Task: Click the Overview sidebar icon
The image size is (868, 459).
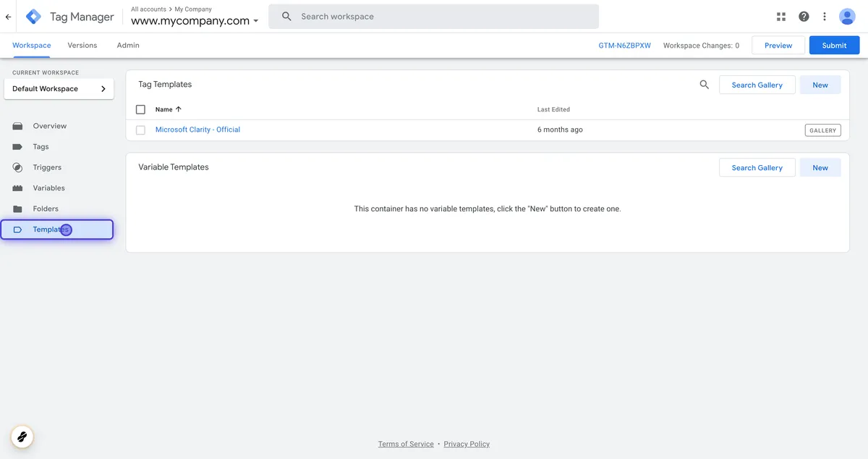Action: coord(18,126)
